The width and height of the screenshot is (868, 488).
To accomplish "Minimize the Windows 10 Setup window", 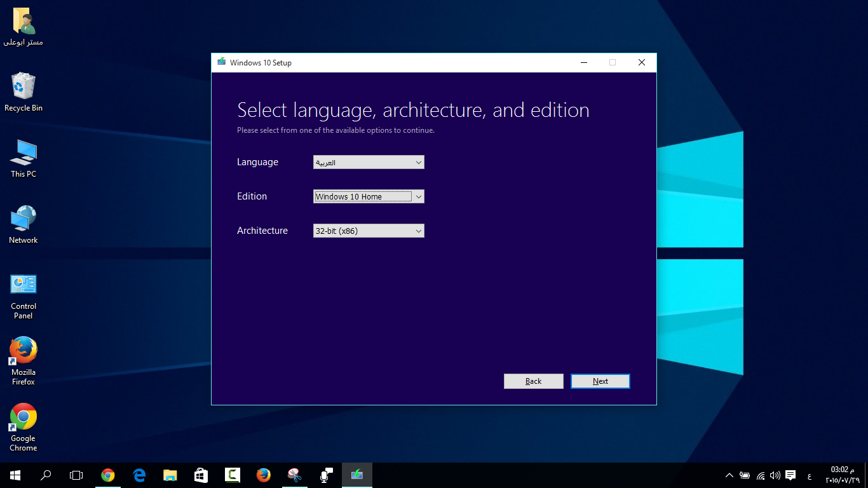I will [x=583, y=62].
